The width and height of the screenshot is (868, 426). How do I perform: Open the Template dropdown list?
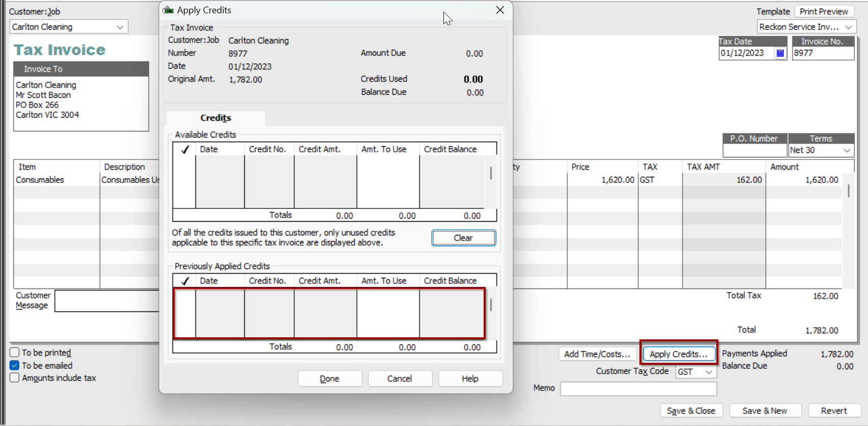pyautogui.click(x=849, y=27)
